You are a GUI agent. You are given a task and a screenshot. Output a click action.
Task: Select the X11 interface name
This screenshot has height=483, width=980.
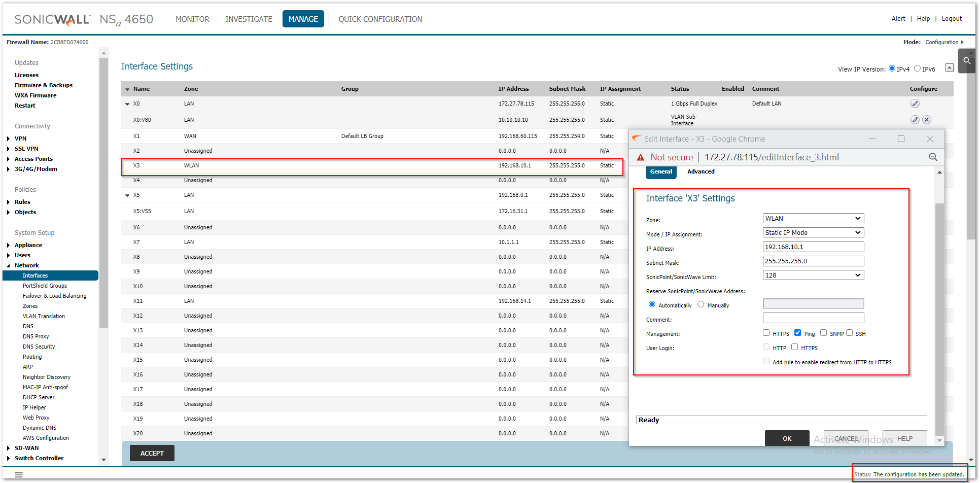click(x=138, y=301)
